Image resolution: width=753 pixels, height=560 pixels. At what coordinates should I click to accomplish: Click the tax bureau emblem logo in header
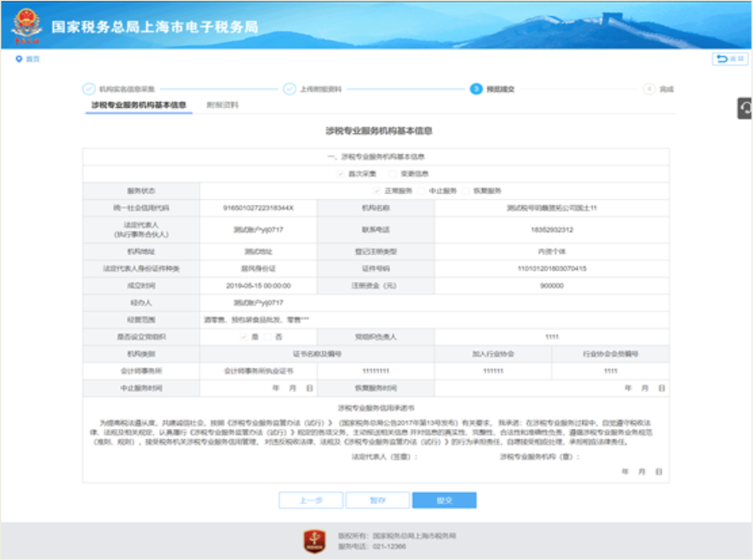[26, 26]
